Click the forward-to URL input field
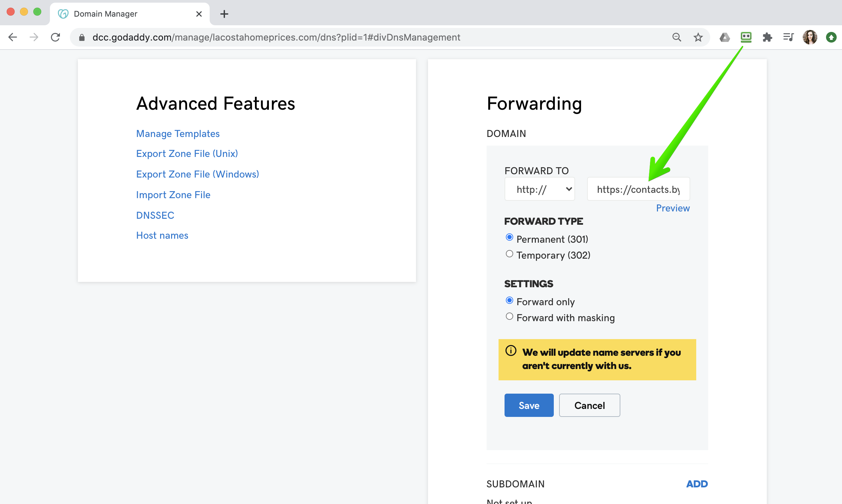The height and width of the screenshot is (504, 842). tap(638, 189)
